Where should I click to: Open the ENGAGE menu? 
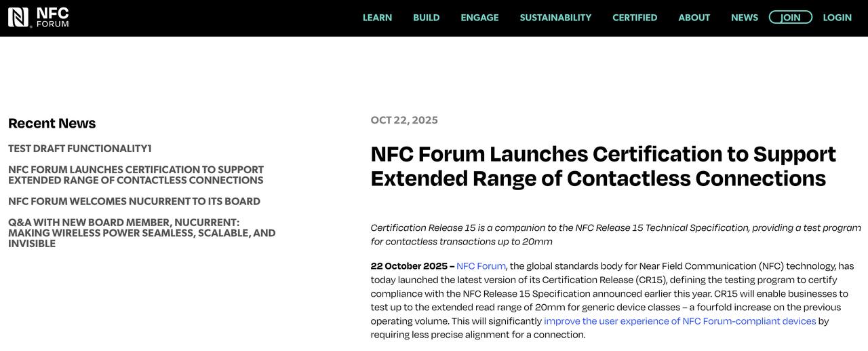point(479,18)
